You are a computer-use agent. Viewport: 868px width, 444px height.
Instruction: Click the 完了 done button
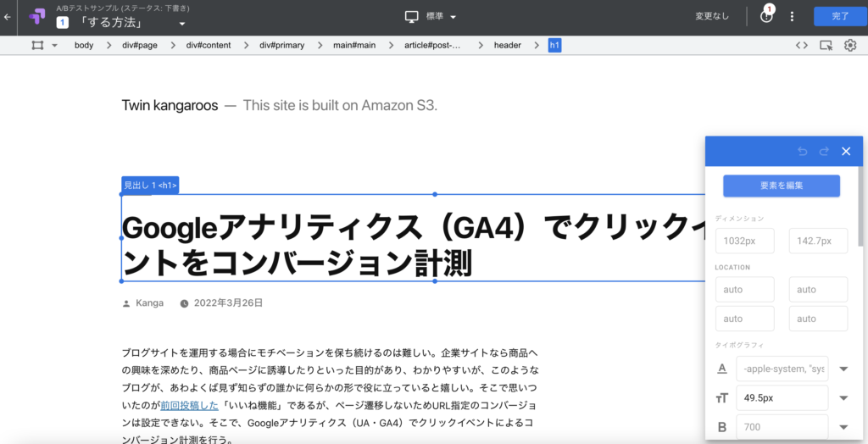click(840, 17)
